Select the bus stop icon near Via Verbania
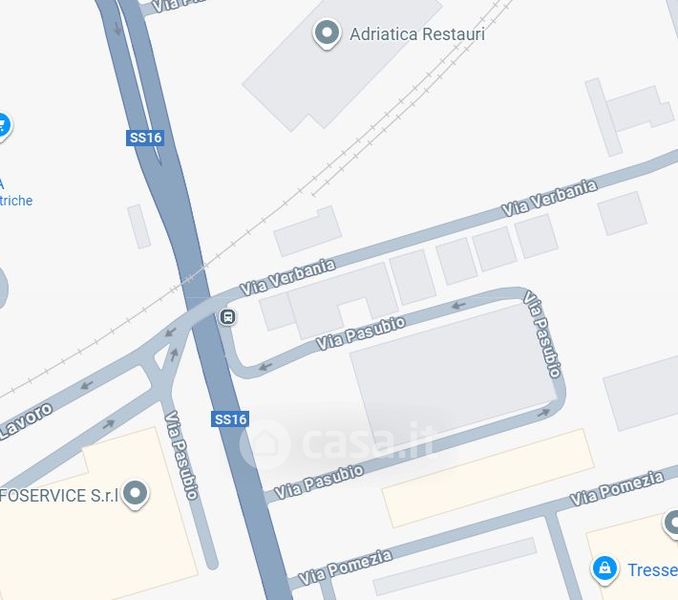Screen dimensions: 678x600 [x=227, y=317]
